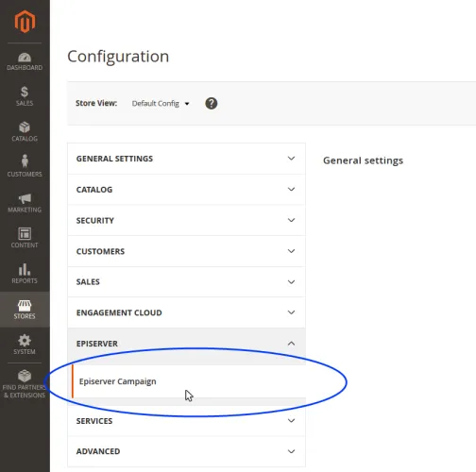Expand the Engagement Cloud section
The image size is (476, 472).
point(186,312)
